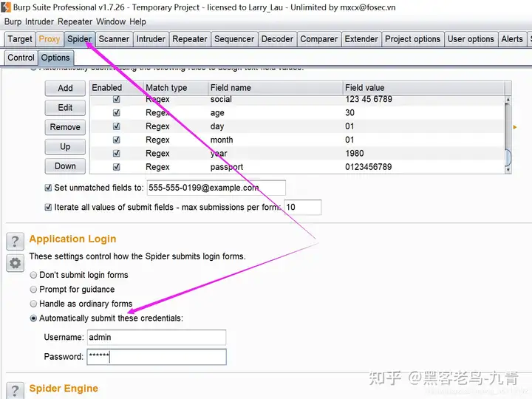This screenshot has width=532, height=399.
Task: Switch to the Sequencer tab
Action: click(234, 39)
